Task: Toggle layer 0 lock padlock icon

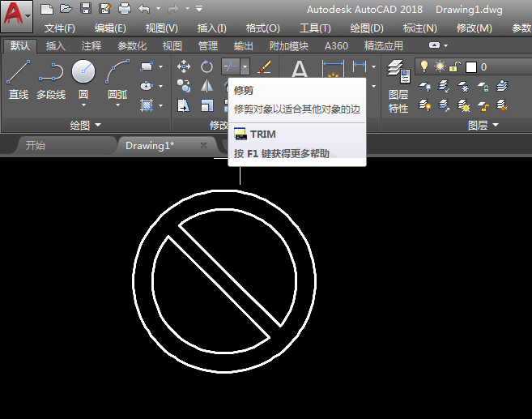Action: click(x=455, y=66)
